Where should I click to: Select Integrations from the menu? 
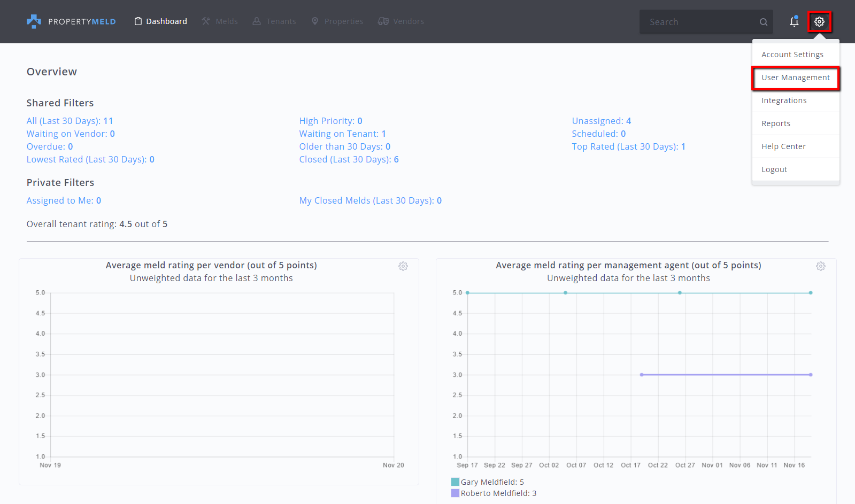[x=796, y=100]
